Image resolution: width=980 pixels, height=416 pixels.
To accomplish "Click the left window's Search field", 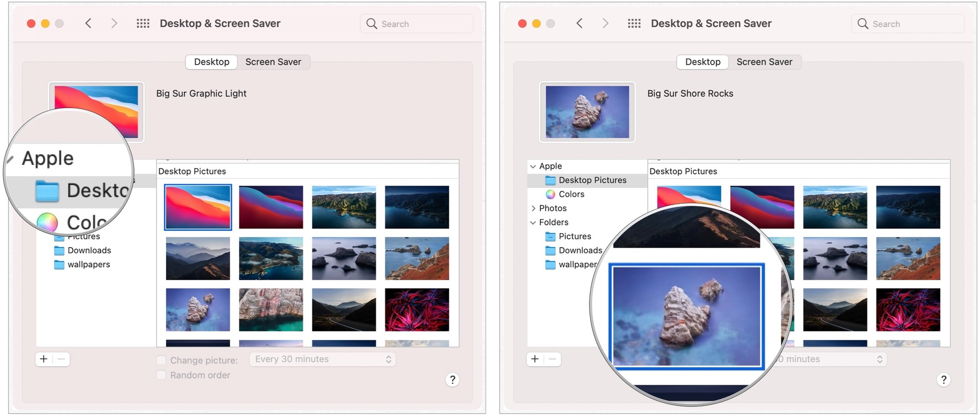I will [416, 23].
